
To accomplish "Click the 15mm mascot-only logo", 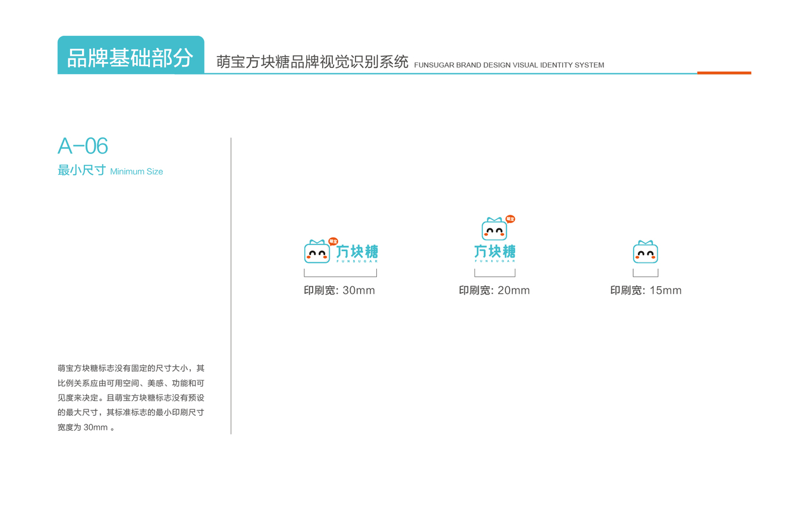I will tap(646, 252).
